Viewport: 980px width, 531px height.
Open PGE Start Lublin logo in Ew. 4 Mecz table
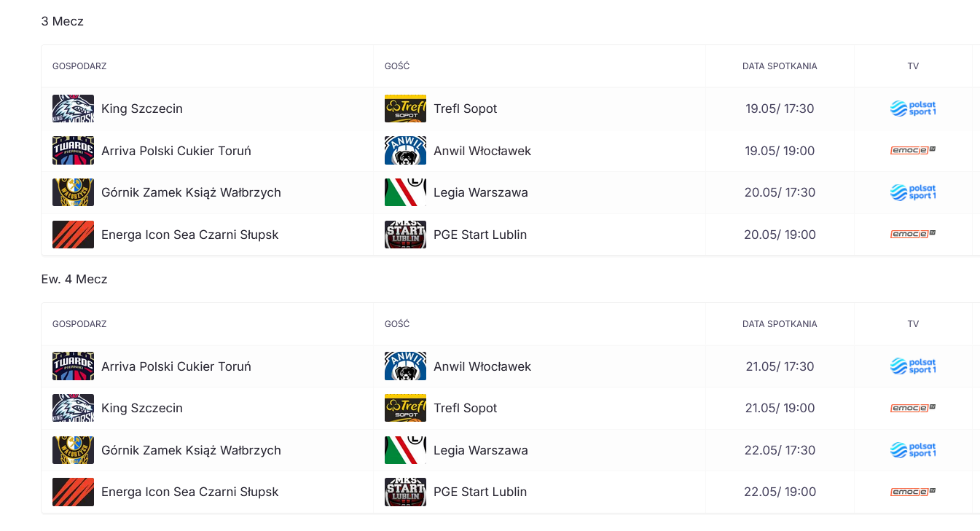coord(405,492)
